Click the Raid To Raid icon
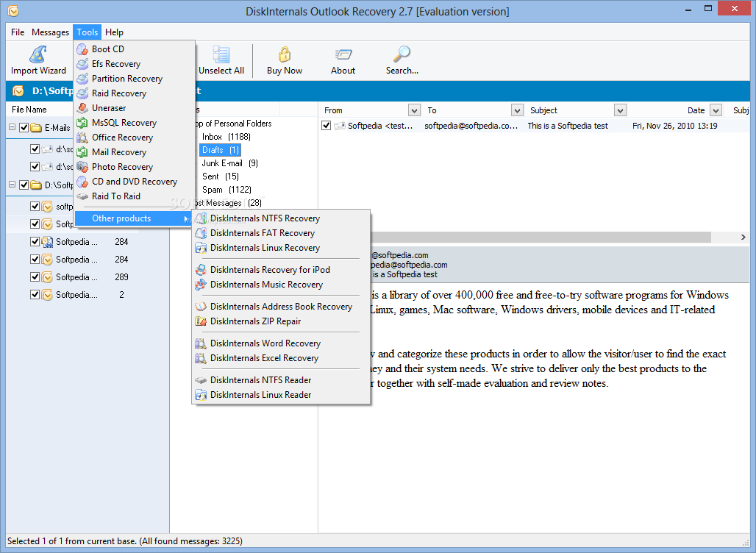This screenshot has height=553, width=756. point(82,196)
